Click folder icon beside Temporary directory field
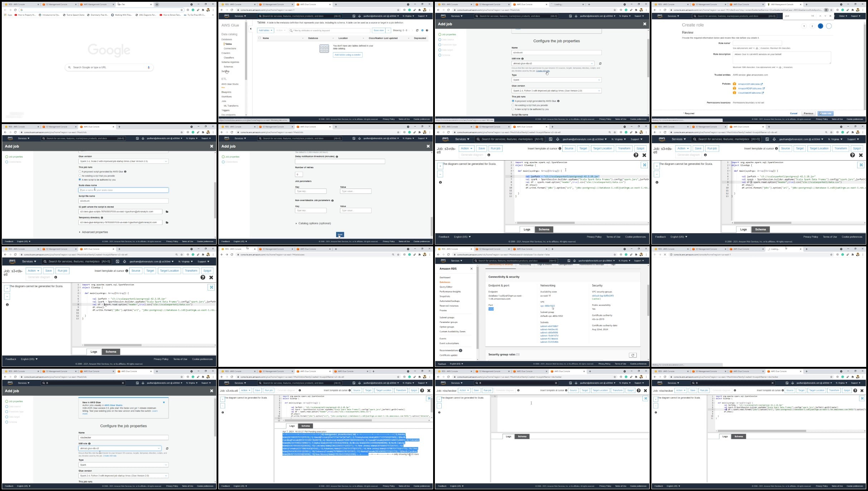 167,222
